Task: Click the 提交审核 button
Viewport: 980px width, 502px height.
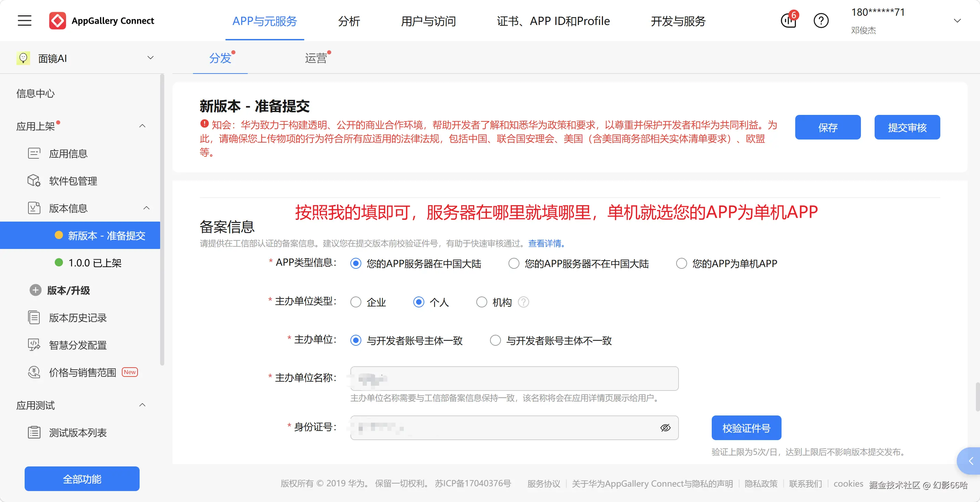Action: [x=907, y=128]
